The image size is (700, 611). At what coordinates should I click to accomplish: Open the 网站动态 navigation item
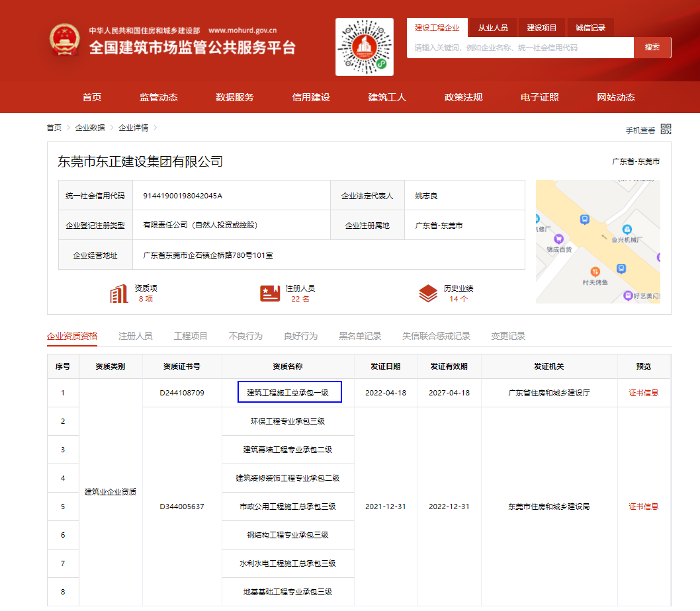click(616, 97)
